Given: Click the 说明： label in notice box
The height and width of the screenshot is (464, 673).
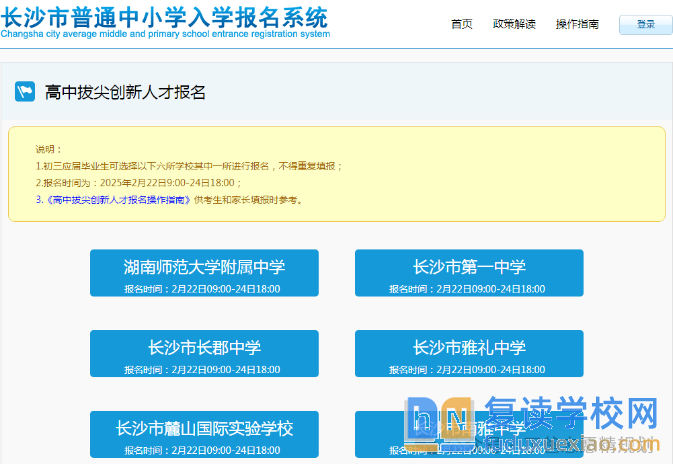Looking at the screenshot, I should (49, 148).
